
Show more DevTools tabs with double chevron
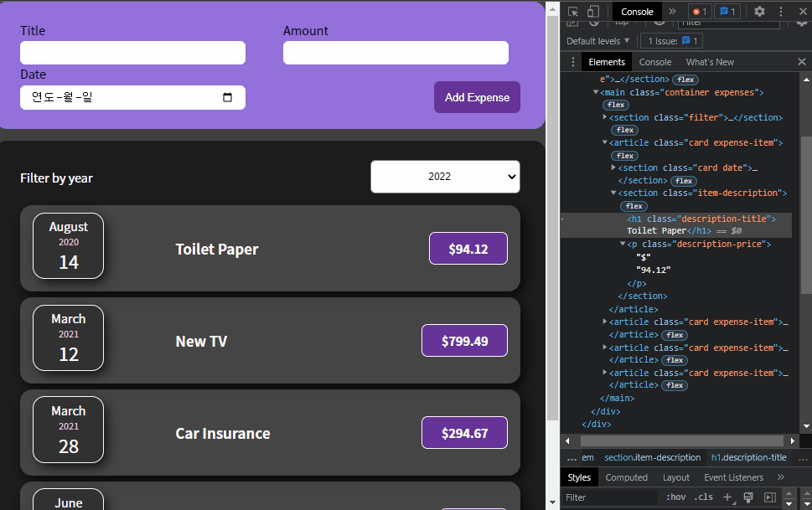pos(672,12)
